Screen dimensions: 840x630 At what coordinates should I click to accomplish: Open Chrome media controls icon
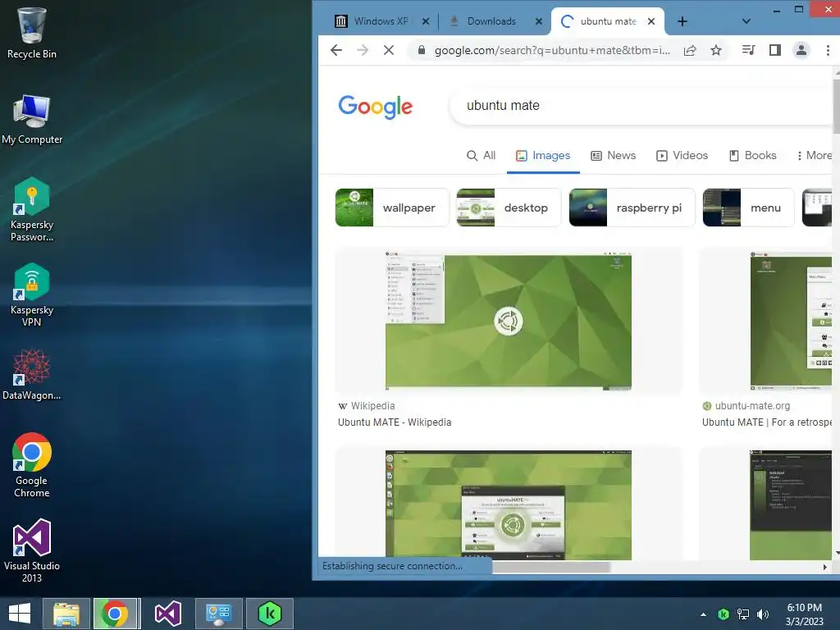click(x=748, y=50)
